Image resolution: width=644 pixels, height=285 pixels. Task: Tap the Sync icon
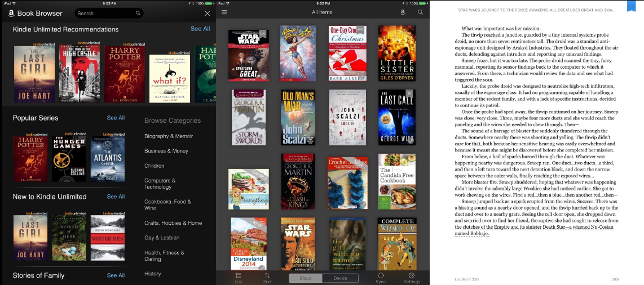[x=381, y=278]
